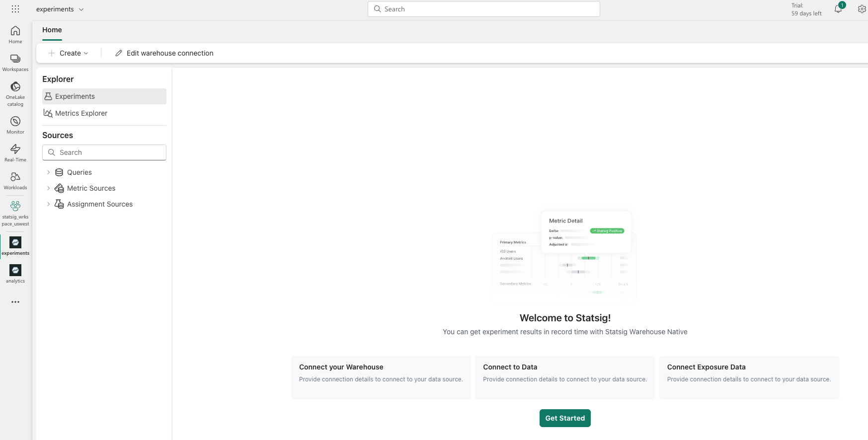The image size is (868, 440).
Task: Select Metrics Explorer in the Explorer
Action: (x=104, y=113)
